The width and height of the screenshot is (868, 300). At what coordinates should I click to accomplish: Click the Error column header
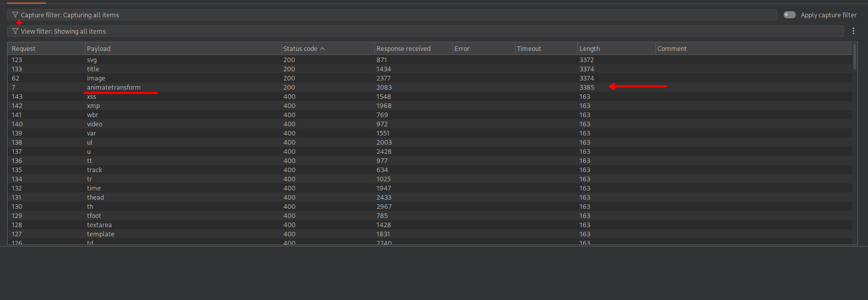tap(461, 49)
